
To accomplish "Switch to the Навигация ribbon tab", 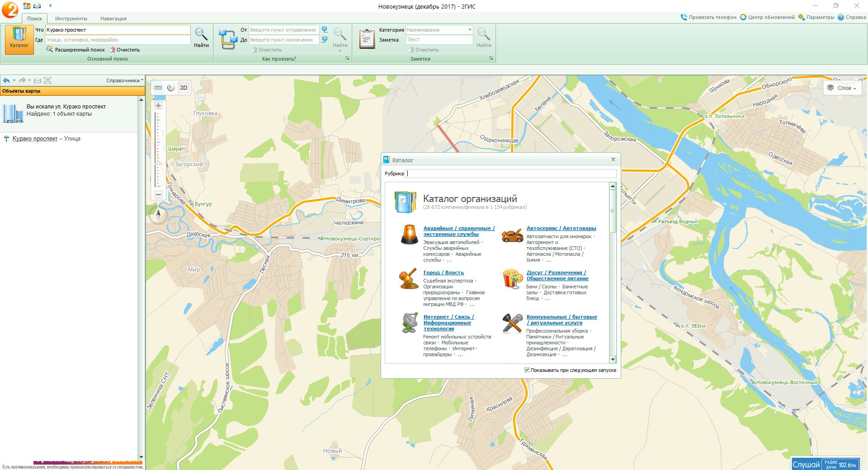I will [x=113, y=19].
